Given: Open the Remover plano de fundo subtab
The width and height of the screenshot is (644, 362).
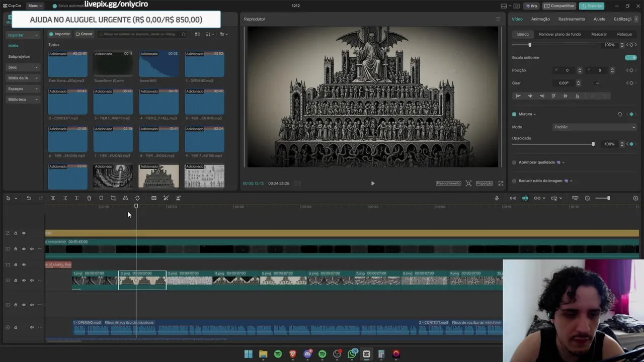Looking at the screenshot, I should click(x=560, y=34).
